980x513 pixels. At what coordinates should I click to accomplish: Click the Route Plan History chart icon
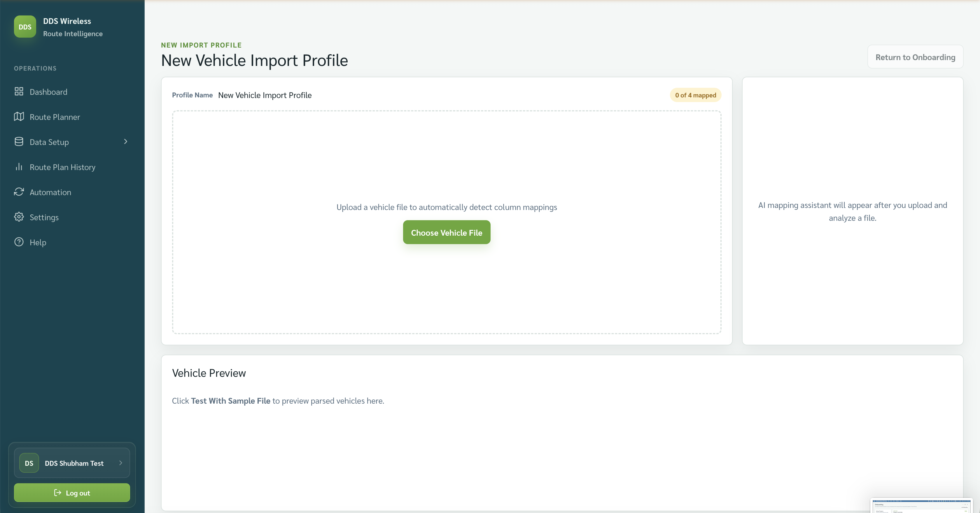(x=19, y=167)
